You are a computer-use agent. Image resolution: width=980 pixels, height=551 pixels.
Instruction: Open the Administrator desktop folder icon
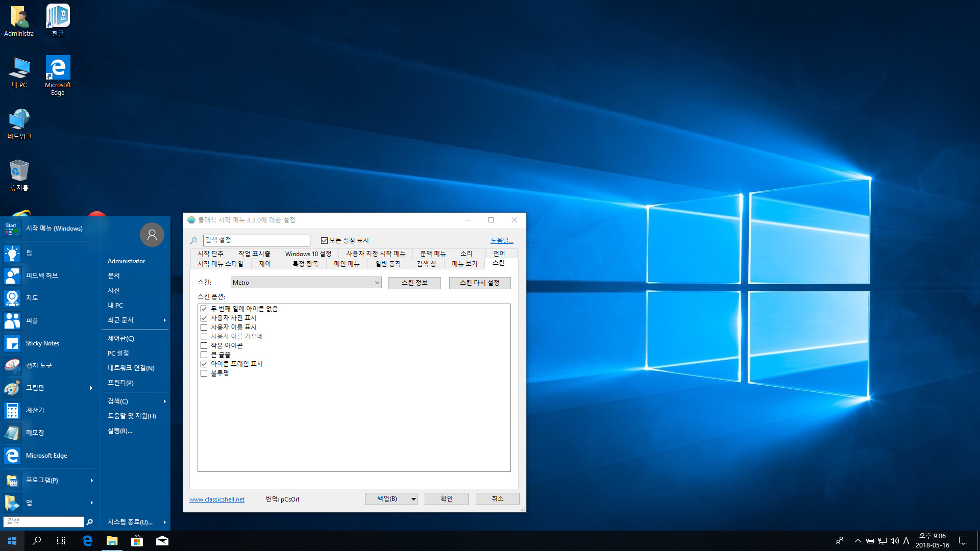(19, 20)
